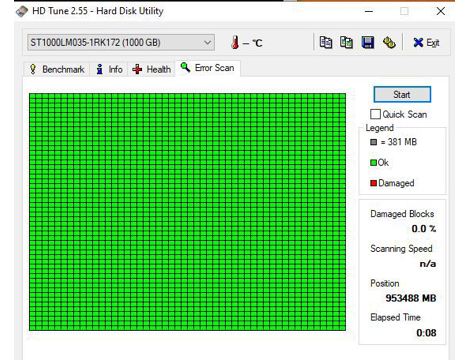Click the 953488 MB position value
This screenshot has height=360, width=468.
point(411,298)
